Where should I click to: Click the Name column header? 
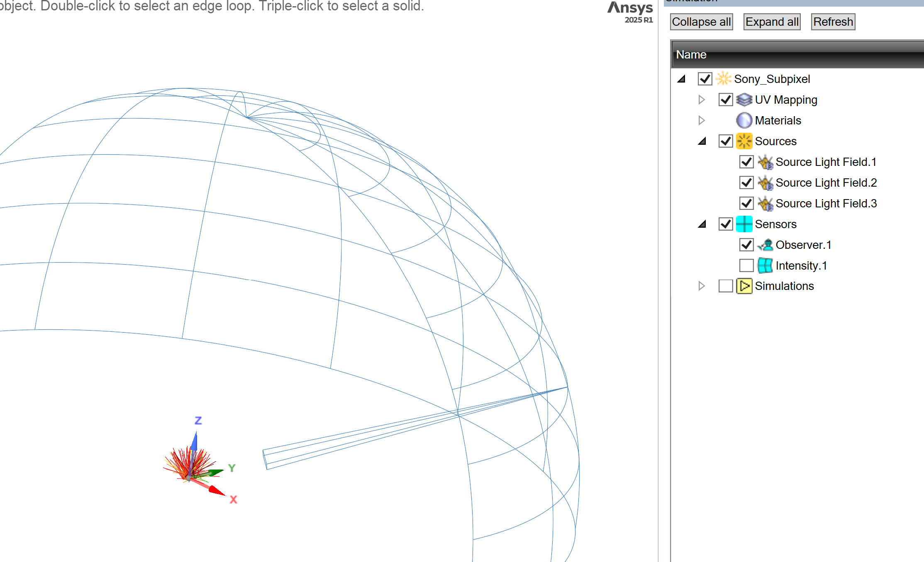797,54
